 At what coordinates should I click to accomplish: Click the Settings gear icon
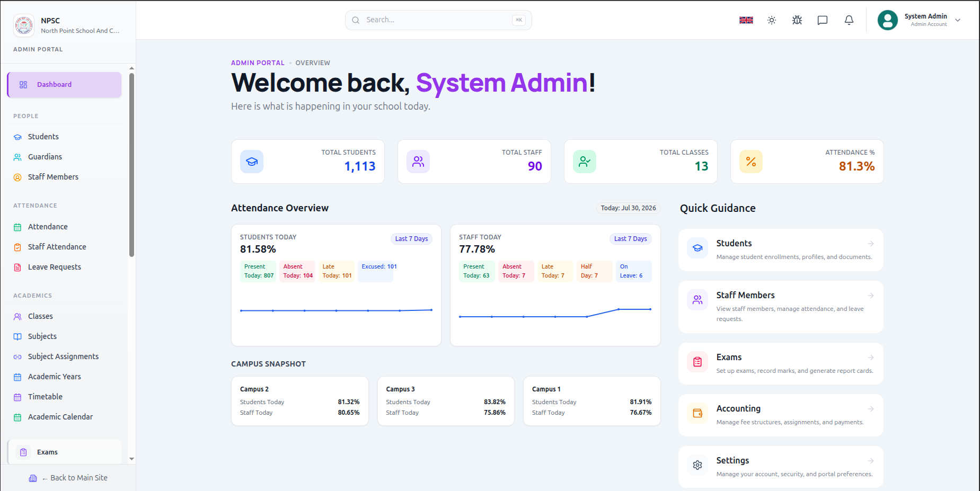(x=698, y=465)
